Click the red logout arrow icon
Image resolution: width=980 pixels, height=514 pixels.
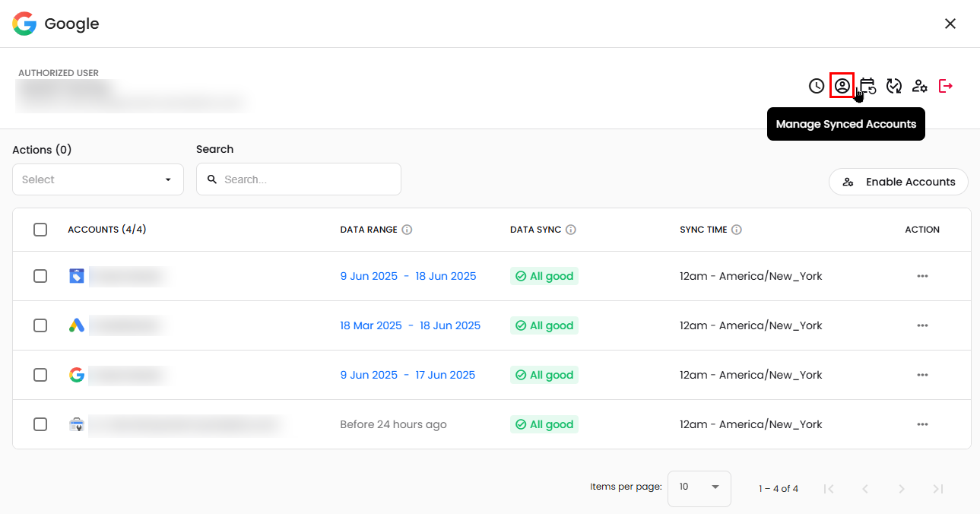pyautogui.click(x=946, y=86)
